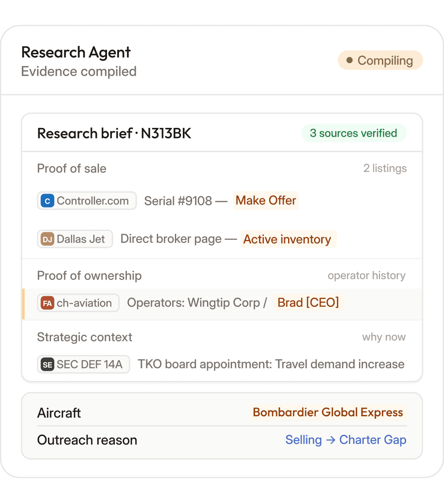Click the 3 sources verified badge
444x504 pixels.
tap(353, 133)
